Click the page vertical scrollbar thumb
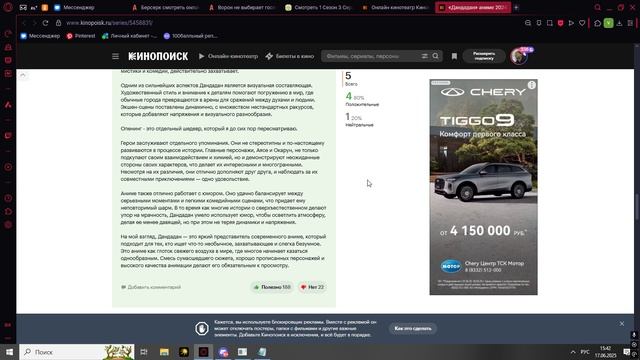Screen dimensions: 640x360 (x=637, y=208)
